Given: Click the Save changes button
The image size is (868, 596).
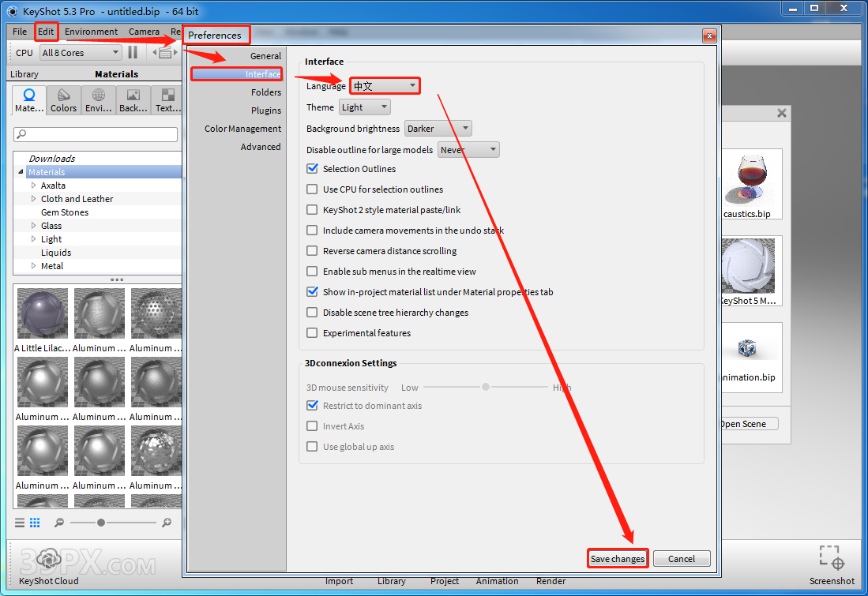Looking at the screenshot, I should pyautogui.click(x=618, y=559).
